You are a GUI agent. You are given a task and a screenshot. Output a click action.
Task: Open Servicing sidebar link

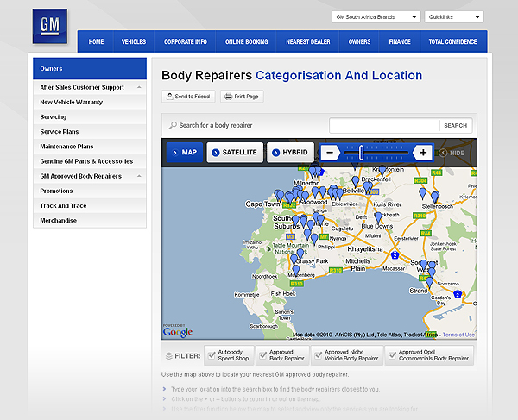click(x=90, y=117)
